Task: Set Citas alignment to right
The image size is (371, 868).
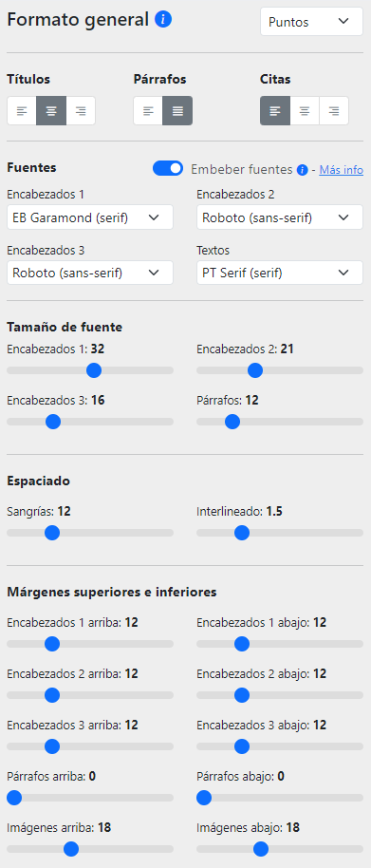Action: (x=334, y=111)
